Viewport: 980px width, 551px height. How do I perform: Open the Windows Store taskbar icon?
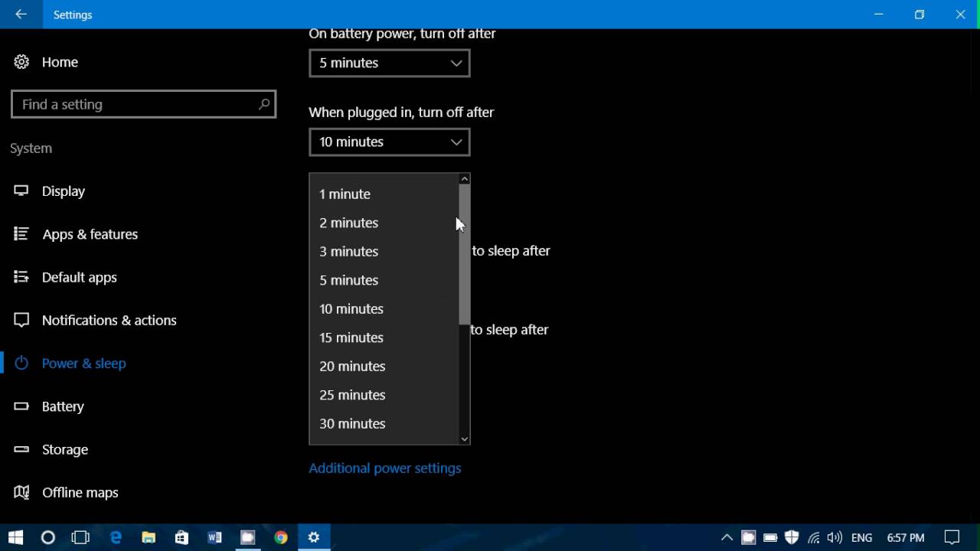click(181, 538)
